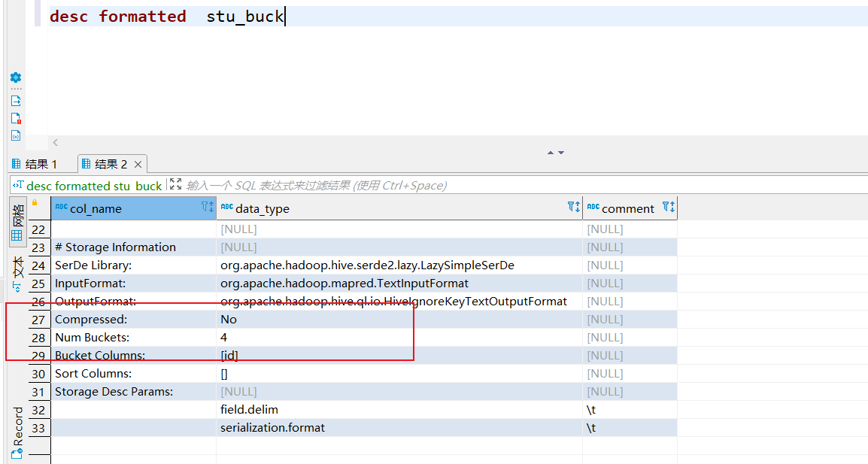
Task: Select the 'Num Buckets:' cell
Action: point(133,337)
